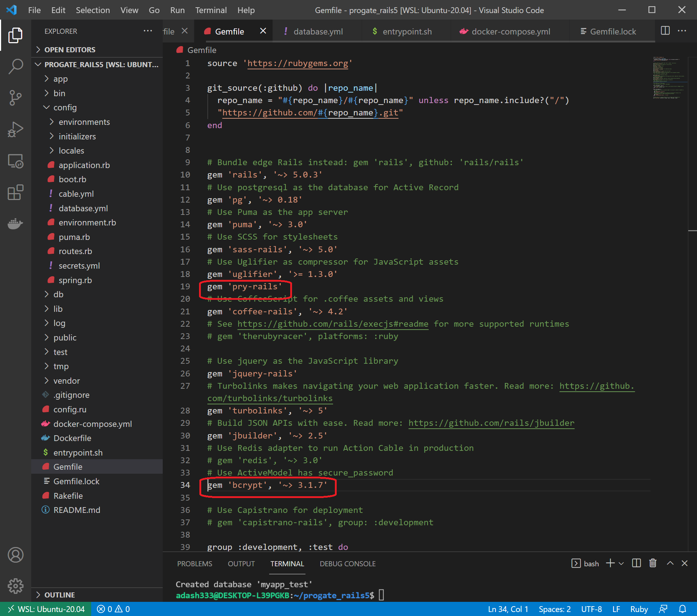
Task: Open terminal launch profile dropdown arrow
Action: pyautogui.click(x=621, y=563)
